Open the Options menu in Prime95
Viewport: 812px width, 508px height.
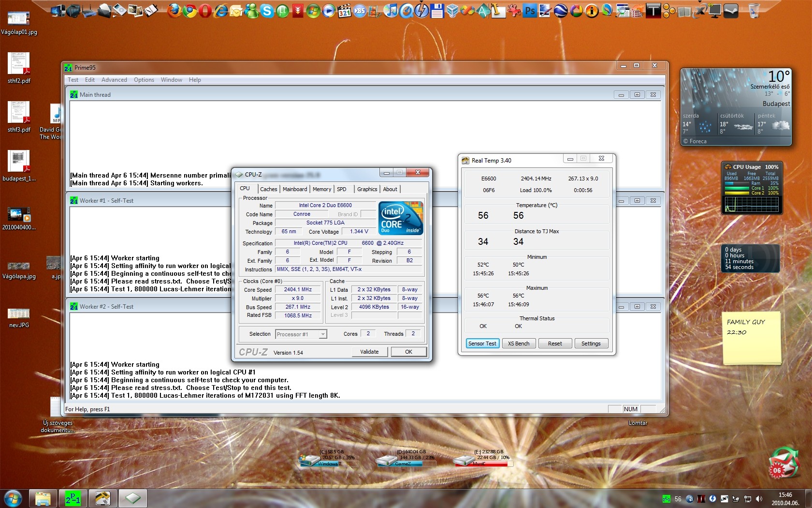pyautogui.click(x=144, y=80)
